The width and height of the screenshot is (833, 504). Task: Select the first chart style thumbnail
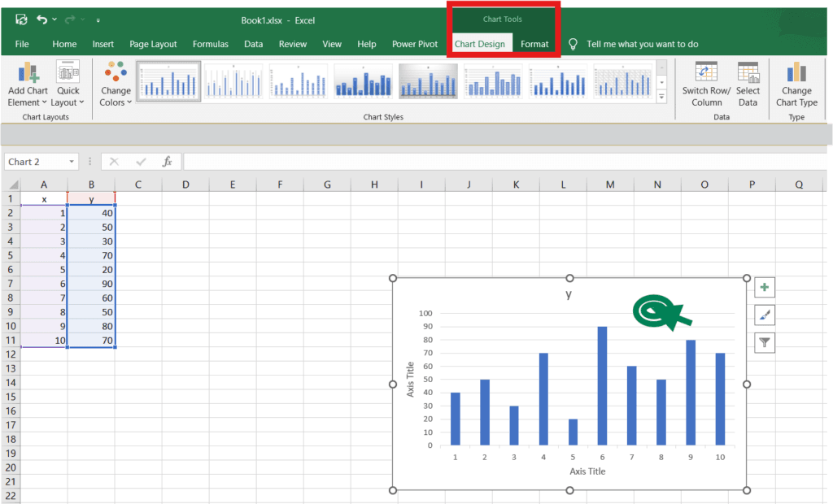(168, 81)
